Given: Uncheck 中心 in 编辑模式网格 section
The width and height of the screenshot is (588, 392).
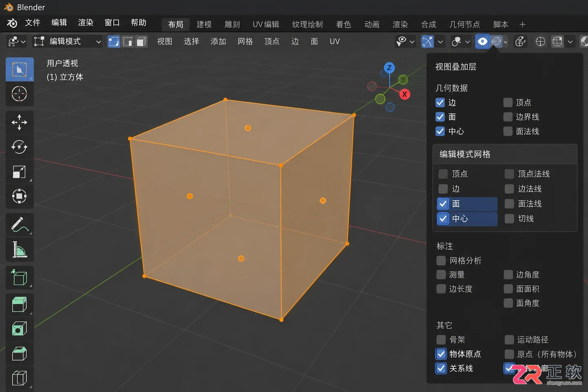Looking at the screenshot, I should (x=443, y=218).
